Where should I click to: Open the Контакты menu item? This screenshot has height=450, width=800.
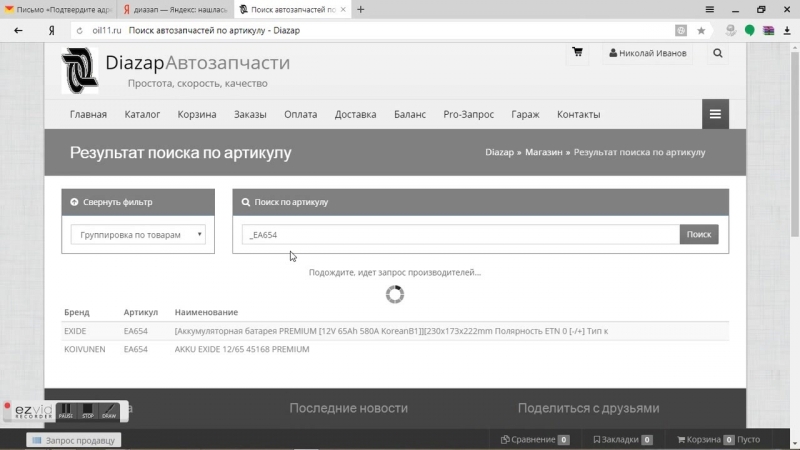click(579, 114)
